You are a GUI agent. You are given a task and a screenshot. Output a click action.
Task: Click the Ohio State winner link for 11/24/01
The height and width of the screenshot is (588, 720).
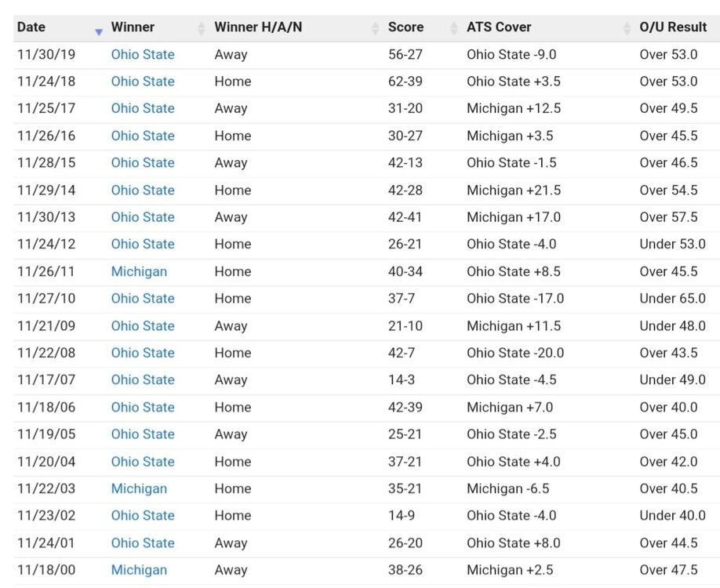pyautogui.click(x=143, y=543)
